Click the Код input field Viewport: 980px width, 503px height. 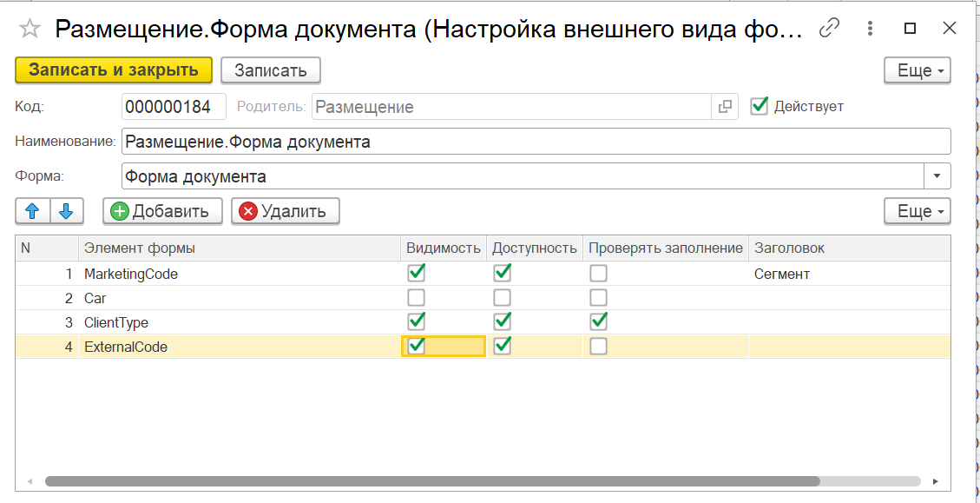[174, 107]
